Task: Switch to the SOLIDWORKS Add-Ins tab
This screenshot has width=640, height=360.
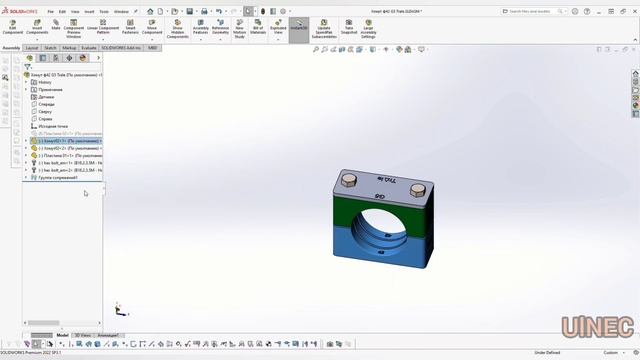Action: pyautogui.click(x=121, y=48)
